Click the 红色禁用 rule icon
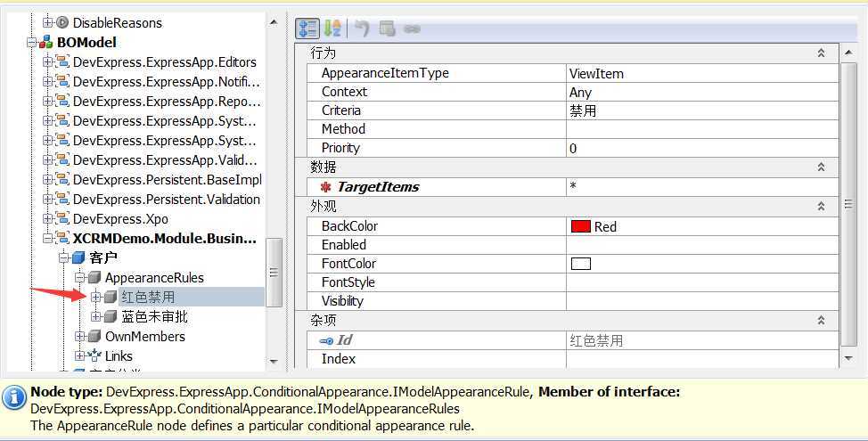 click(111, 298)
